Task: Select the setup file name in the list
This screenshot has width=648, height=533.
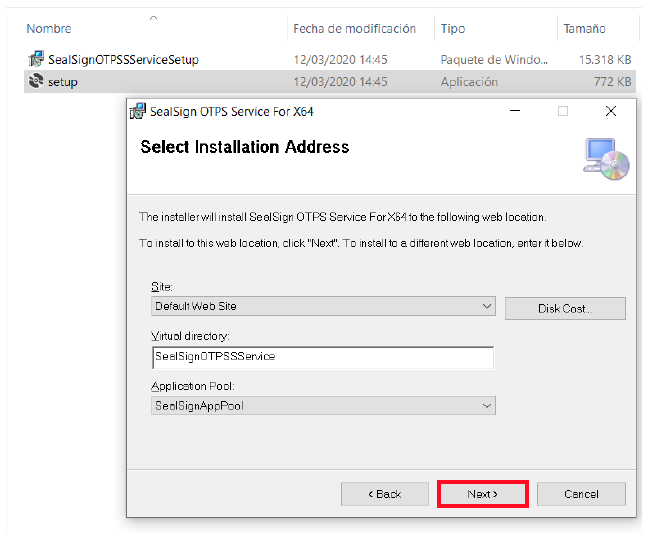Action: tap(63, 81)
